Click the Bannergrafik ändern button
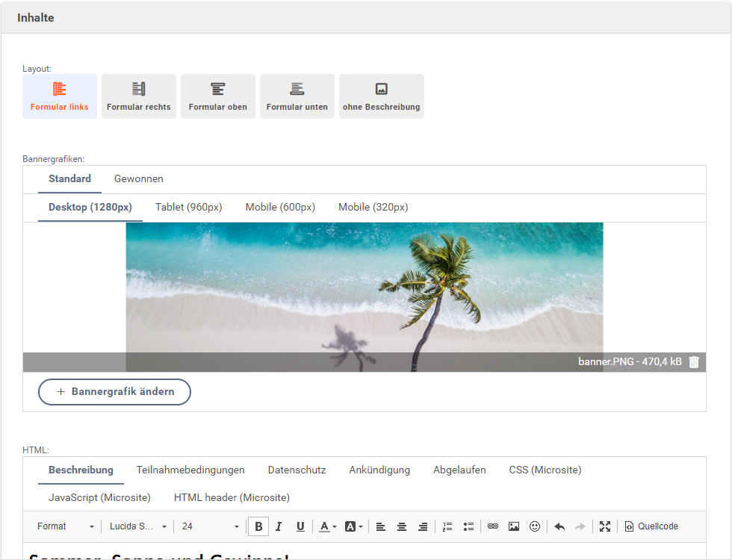Screen dimensions: 732x560 click(x=114, y=391)
